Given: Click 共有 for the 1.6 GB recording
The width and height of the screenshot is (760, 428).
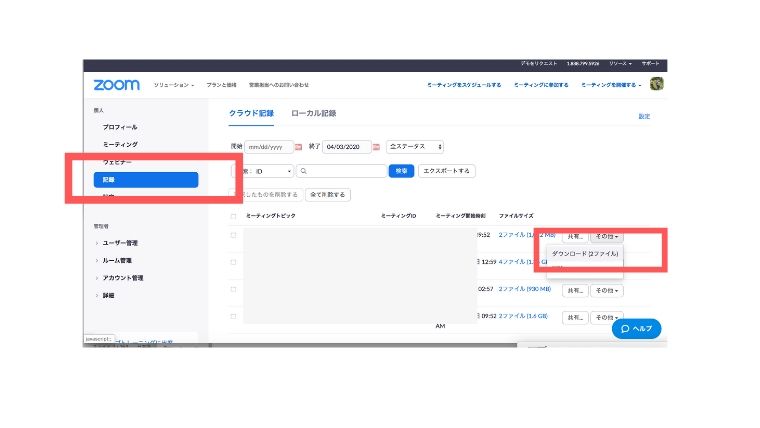Looking at the screenshot, I should pyautogui.click(x=575, y=317).
